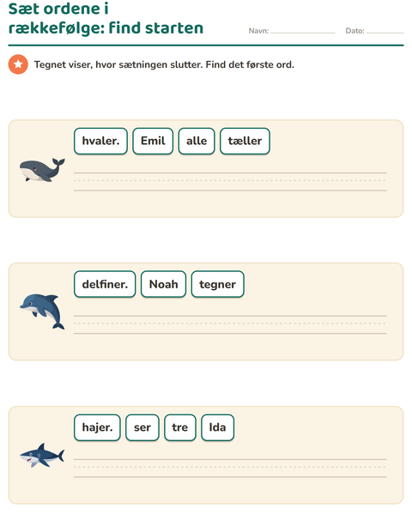Click the Navn name line
Image resolution: width=412 pixels, height=532 pixels.
[x=303, y=31]
